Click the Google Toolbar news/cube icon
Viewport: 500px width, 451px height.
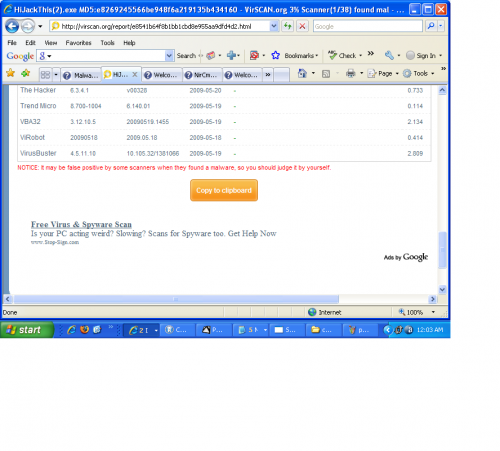211,56
